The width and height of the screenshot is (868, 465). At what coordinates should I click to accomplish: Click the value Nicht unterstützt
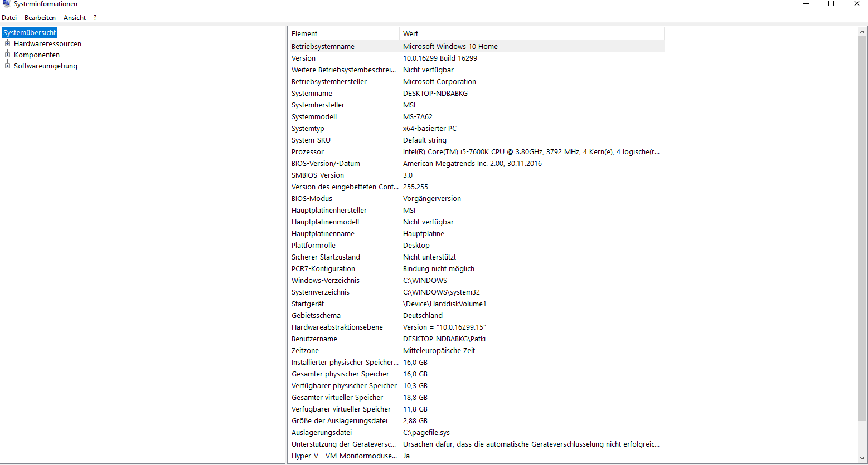pyautogui.click(x=429, y=257)
